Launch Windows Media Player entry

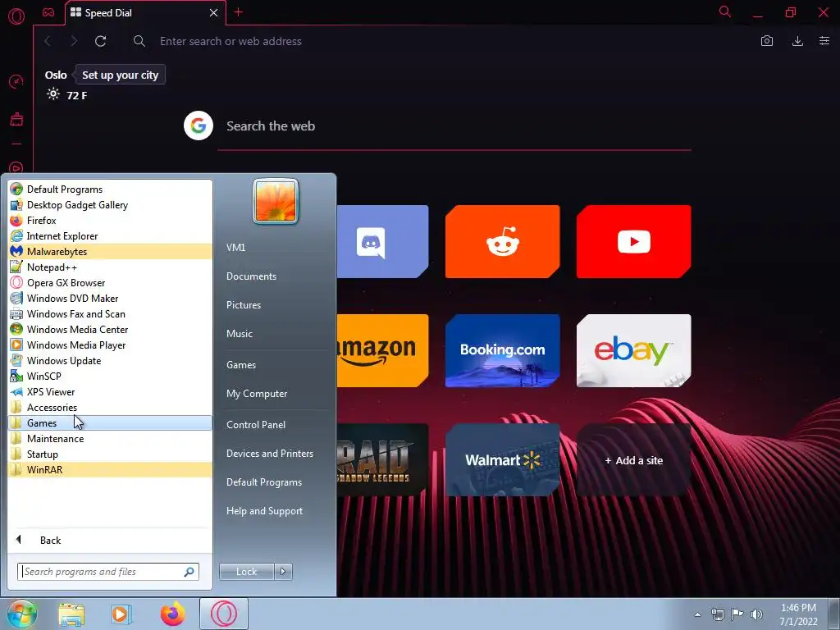[x=111, y=345]
